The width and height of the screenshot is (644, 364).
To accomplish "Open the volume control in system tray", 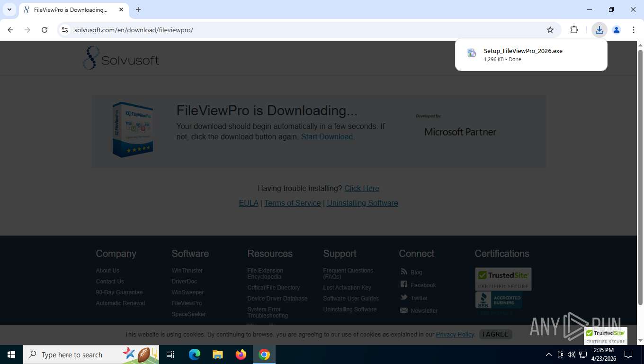I will tap(571, 355).
